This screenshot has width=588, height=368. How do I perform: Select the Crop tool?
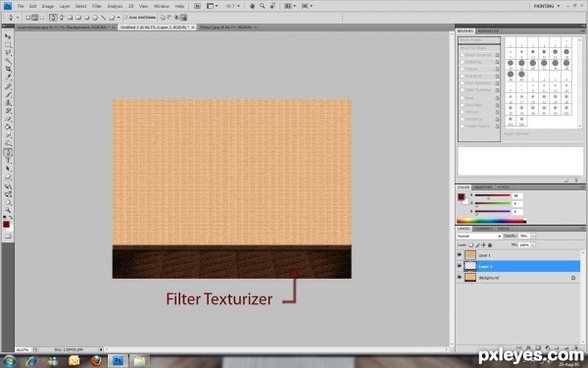tap(8, 70)
